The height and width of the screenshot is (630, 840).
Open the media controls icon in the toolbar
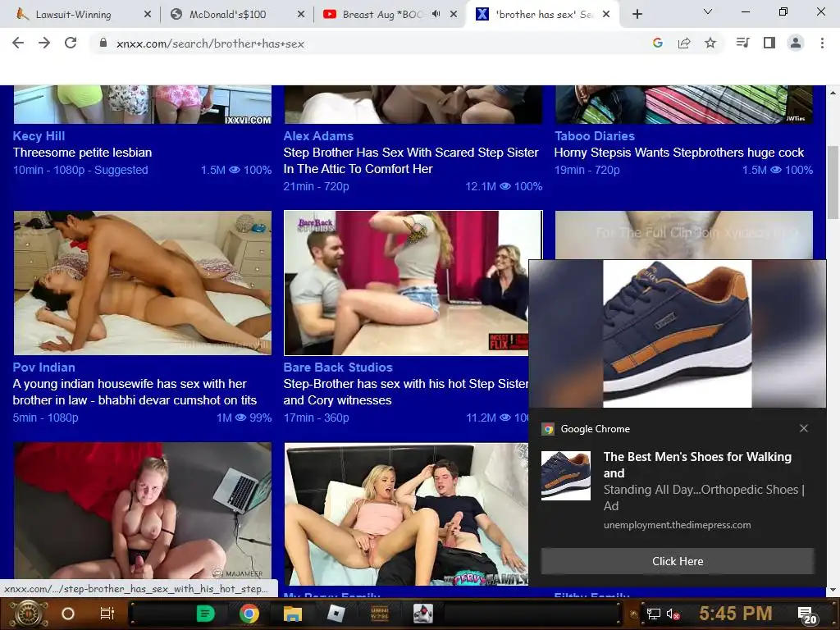tap(742, 43)
